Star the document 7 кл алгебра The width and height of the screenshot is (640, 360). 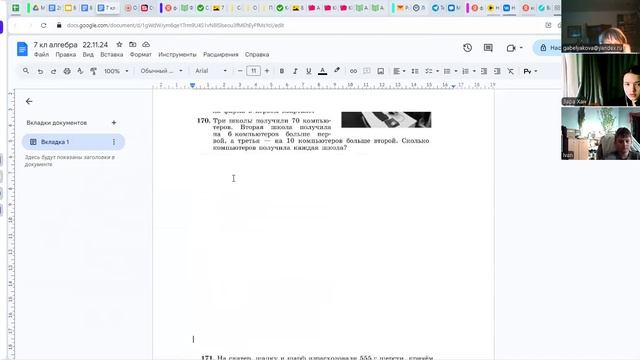[119, 44]
